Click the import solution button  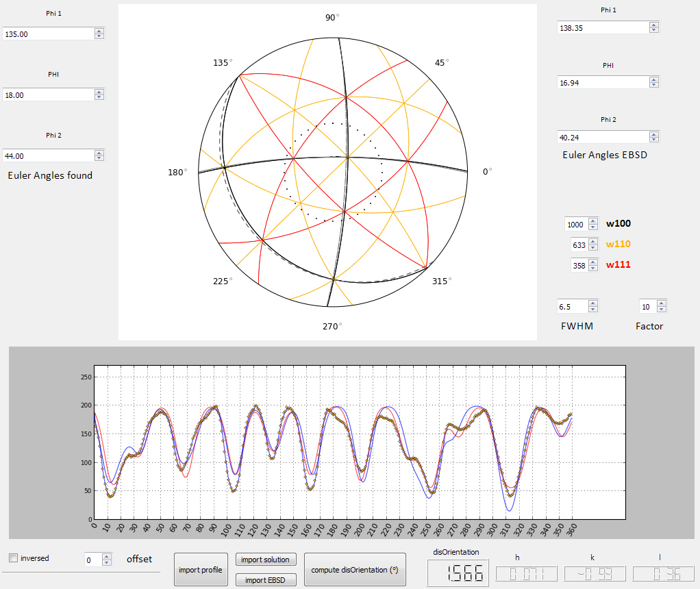(266, 560)
